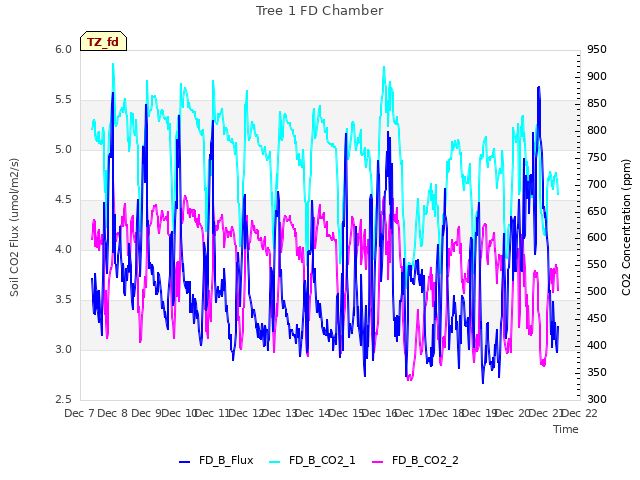Click the 600 right axis tick label

tap(597, 238)
